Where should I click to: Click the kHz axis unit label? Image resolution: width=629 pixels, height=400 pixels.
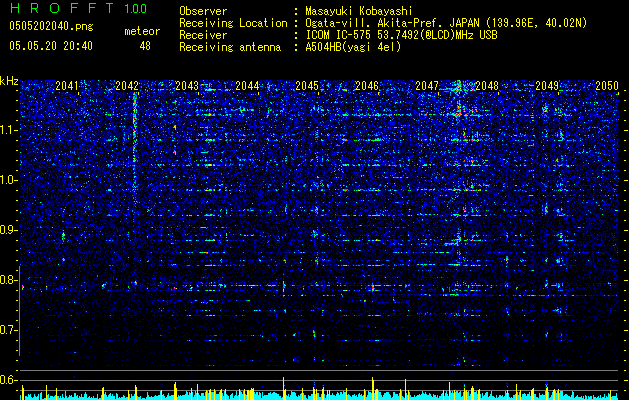coord(9,81)
